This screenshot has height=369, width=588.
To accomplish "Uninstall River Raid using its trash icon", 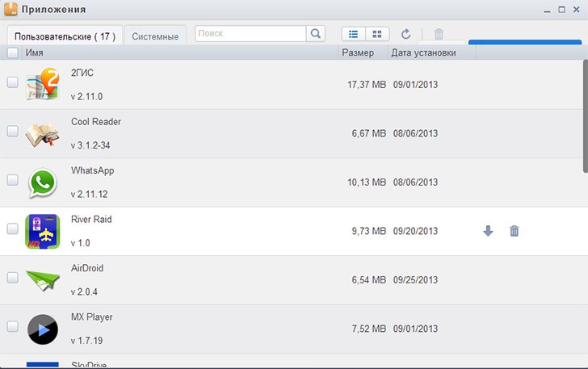I will [x=514, y=231].
